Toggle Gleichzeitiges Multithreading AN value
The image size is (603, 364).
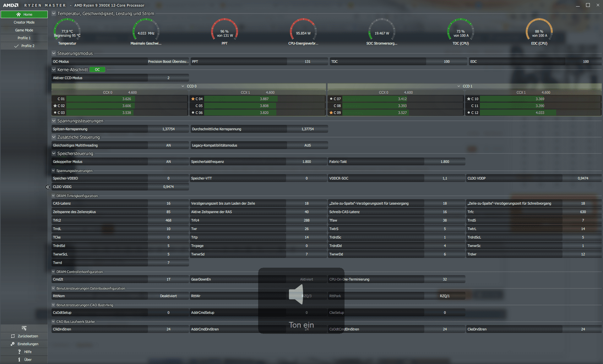coord(168,145)
